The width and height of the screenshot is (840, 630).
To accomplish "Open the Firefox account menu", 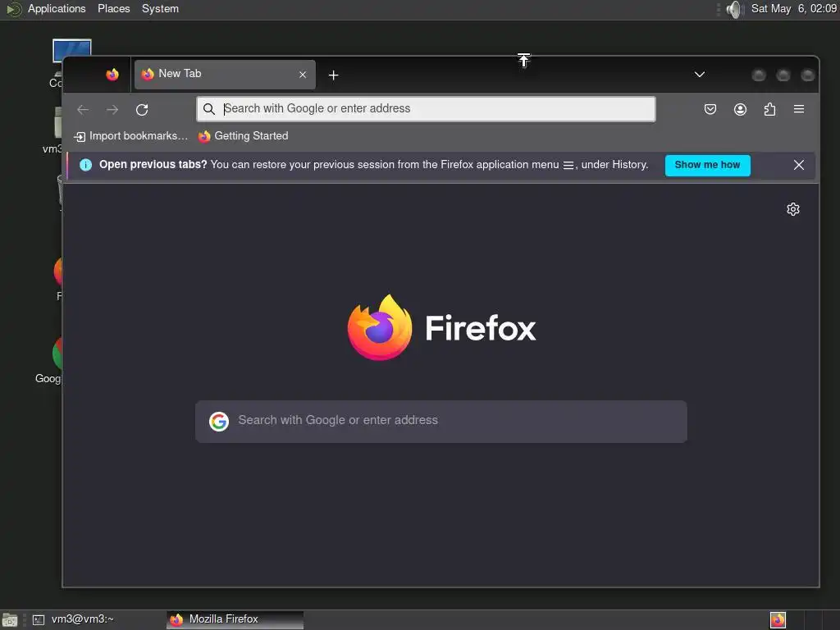I will pos(740,109).
